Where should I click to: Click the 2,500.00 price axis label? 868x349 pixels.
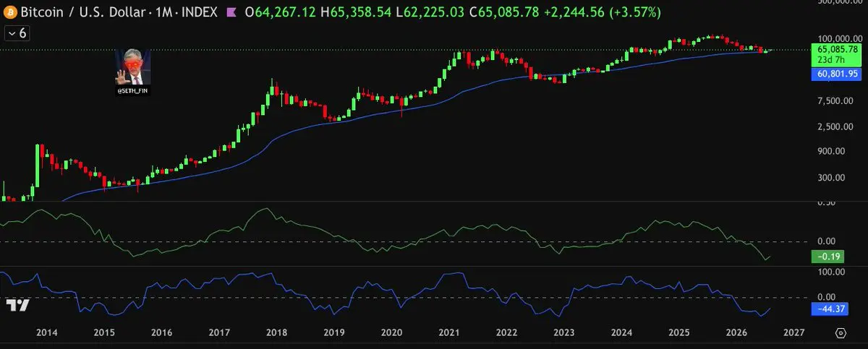pyautogui.click(x=836, y=127)
